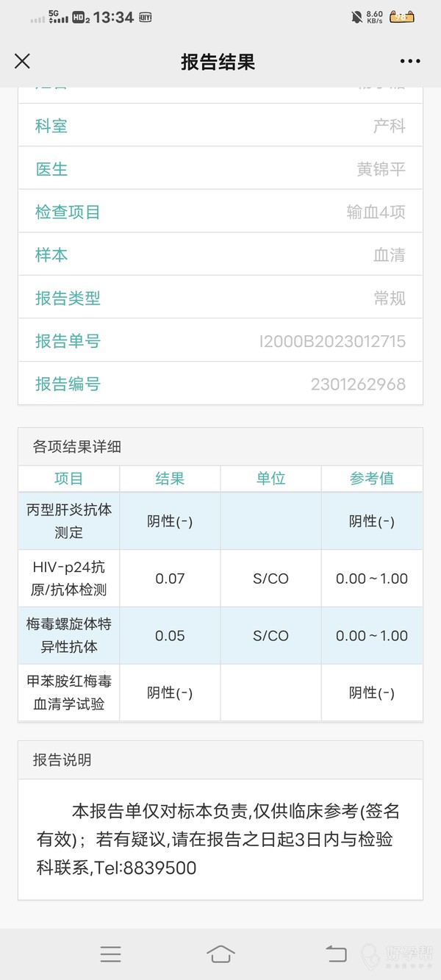The height and width of the screenshot is (980, 441).
Task: Select the 结果 column header
Action: pos(170,479)
